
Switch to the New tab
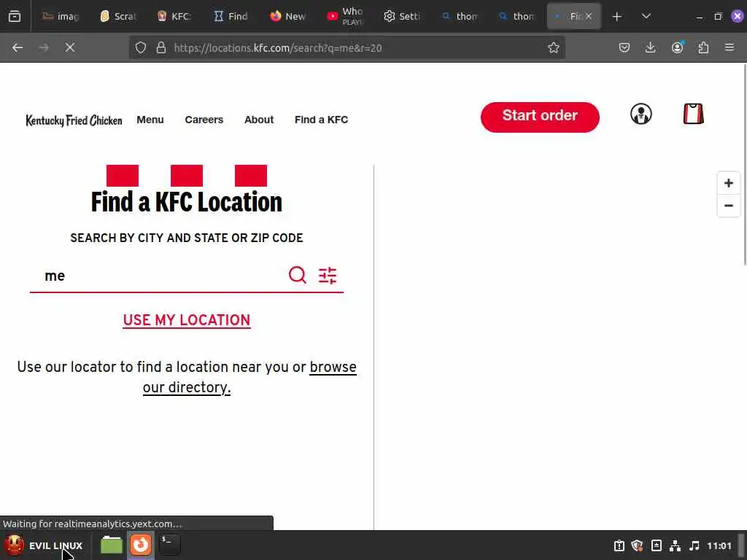287,17
